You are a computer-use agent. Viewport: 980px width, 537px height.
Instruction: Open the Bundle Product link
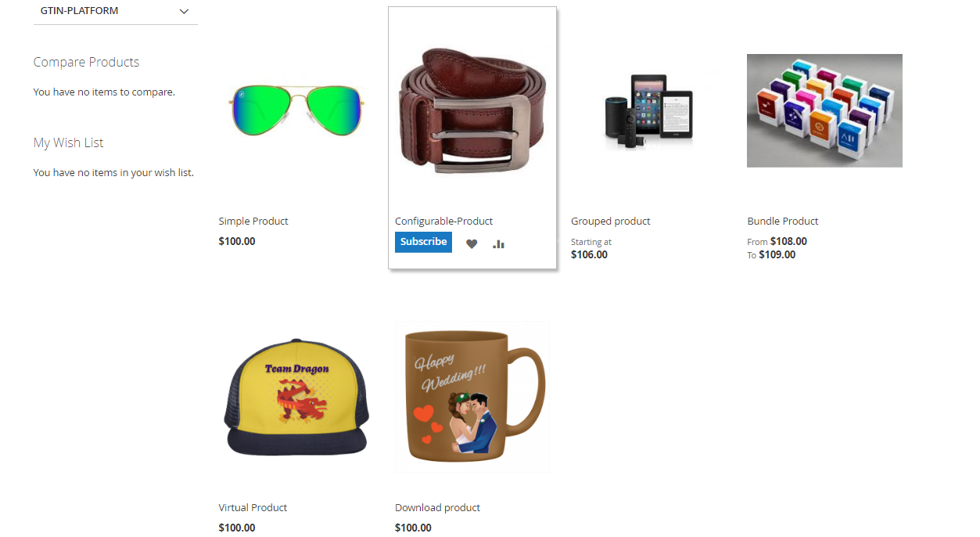[783, 222]
